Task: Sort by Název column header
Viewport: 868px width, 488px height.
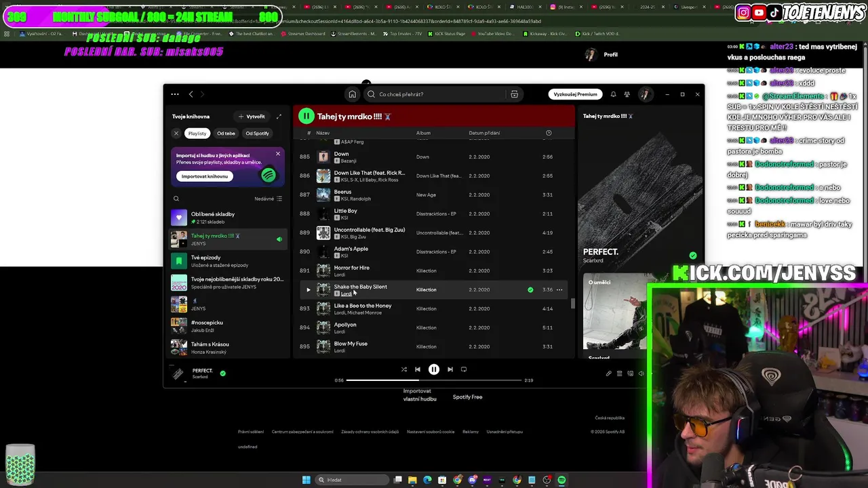Action: (323, 133)
